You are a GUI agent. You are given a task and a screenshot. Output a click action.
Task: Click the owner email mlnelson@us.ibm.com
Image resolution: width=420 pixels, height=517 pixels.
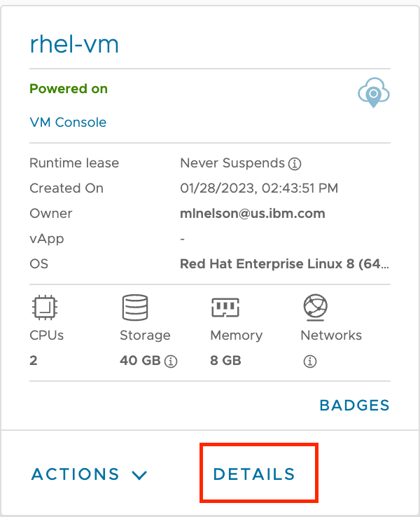(253, 214)
